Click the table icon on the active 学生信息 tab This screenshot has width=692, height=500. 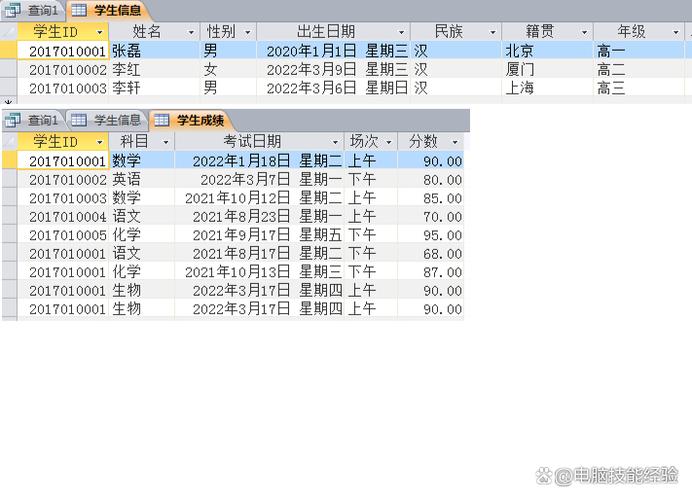[x=79, y=10]
